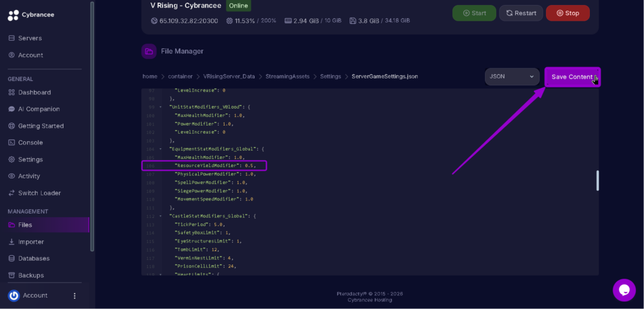
Task: Click the "SpellPowerModifier": 1.0 line
Action: (x=211, y=182)
